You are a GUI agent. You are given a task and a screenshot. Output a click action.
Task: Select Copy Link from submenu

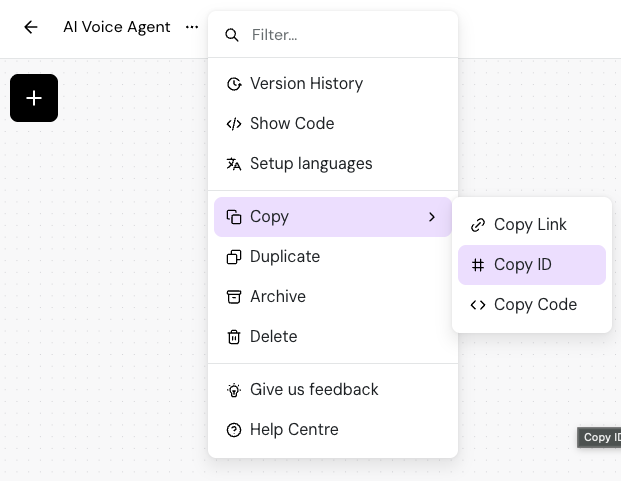click(530, 225)
